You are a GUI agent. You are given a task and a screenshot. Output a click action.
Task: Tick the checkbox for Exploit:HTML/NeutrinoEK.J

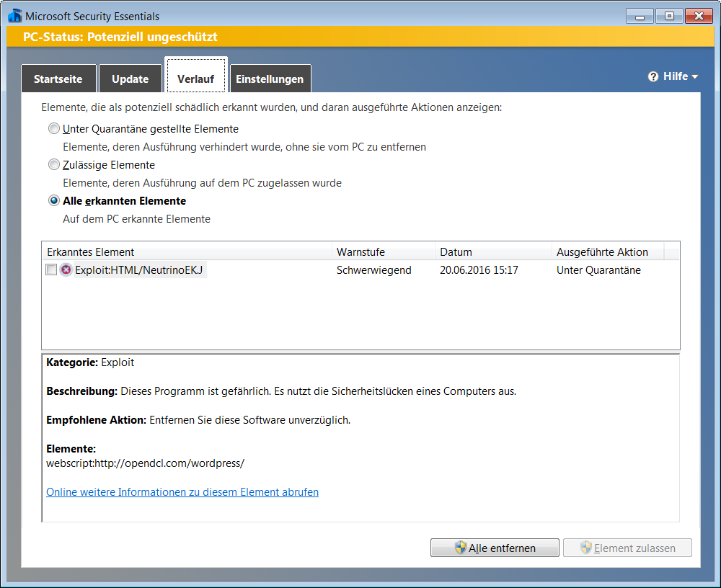(51, 270)
